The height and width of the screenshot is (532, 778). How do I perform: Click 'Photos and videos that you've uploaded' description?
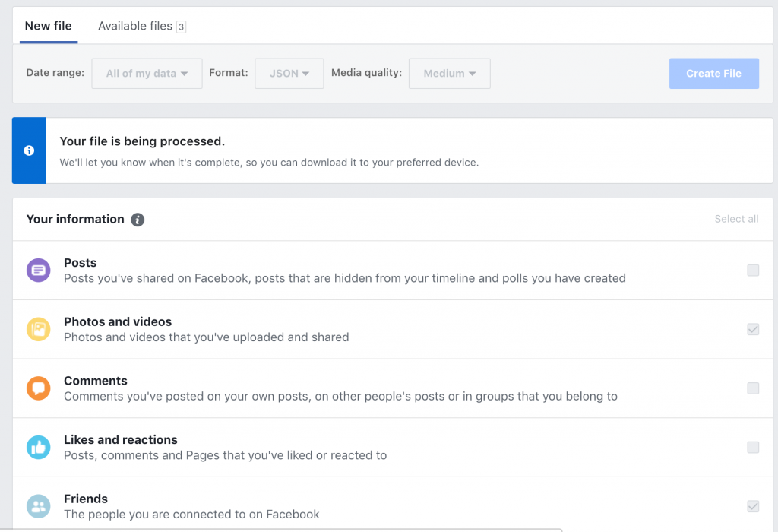(x=207, y=337)
